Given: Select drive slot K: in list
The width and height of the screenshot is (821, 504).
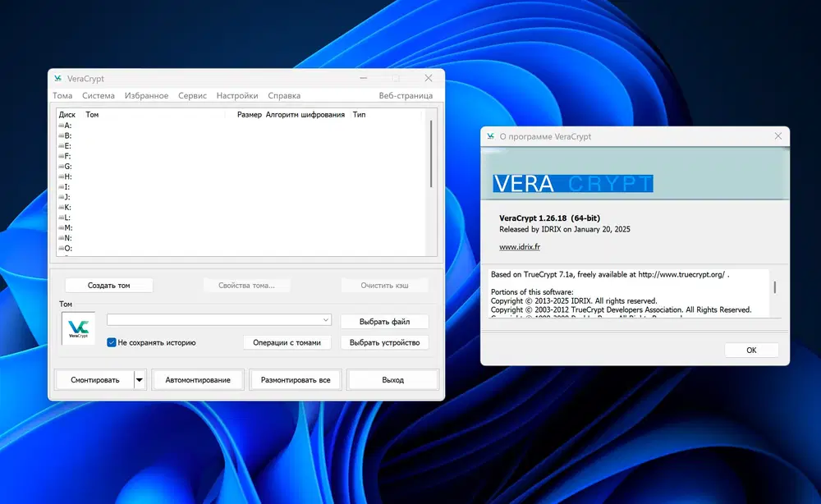Looking at the screenshot, I should [x=65, y=207].
